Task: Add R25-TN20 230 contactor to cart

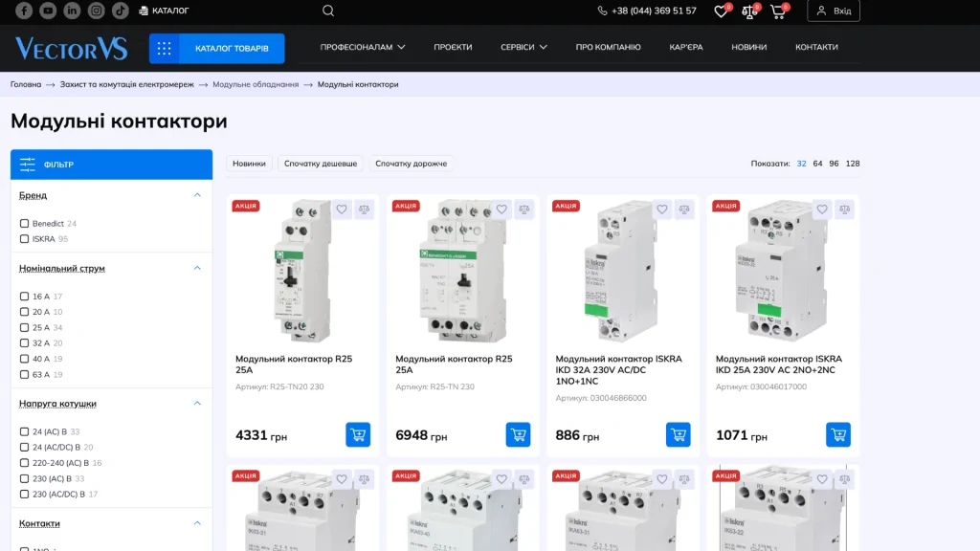Action: 358,434
